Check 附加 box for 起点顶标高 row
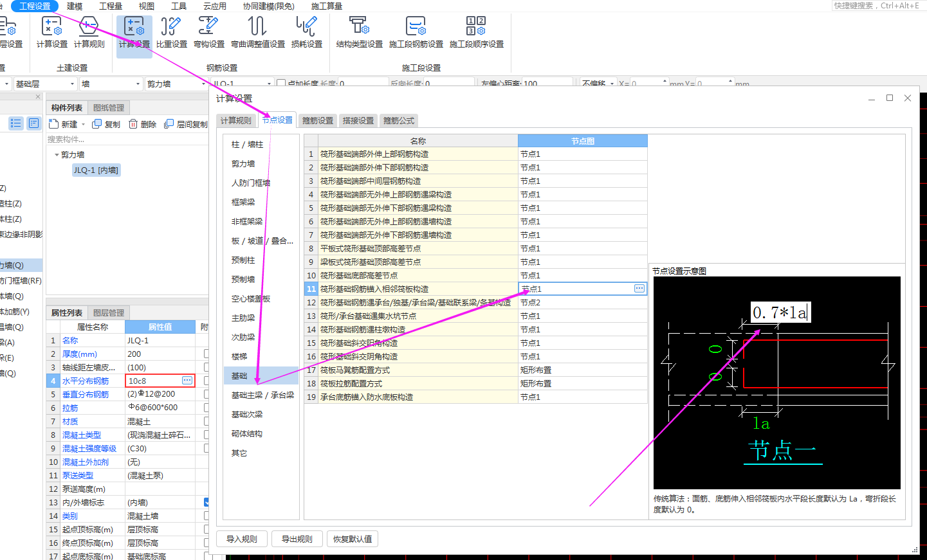Screen dimensions: 927x560 pyautogui.click(x=207, y=529)
